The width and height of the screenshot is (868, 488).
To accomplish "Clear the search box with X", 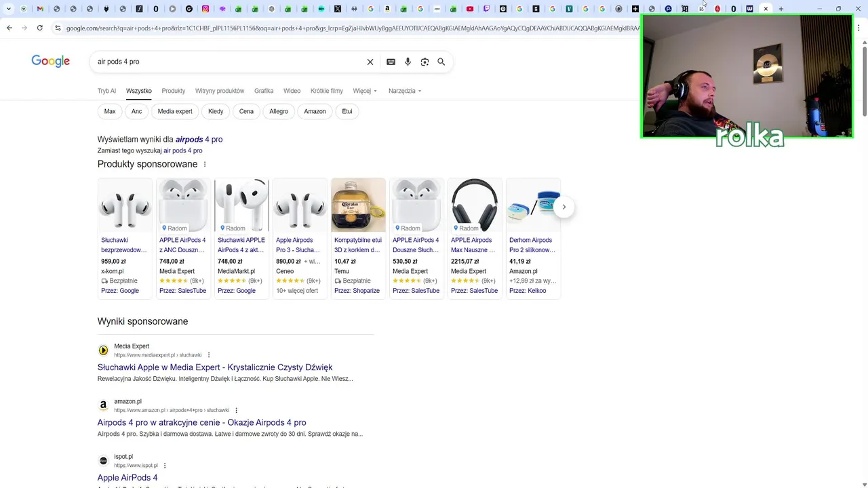I will click(370, 62).
